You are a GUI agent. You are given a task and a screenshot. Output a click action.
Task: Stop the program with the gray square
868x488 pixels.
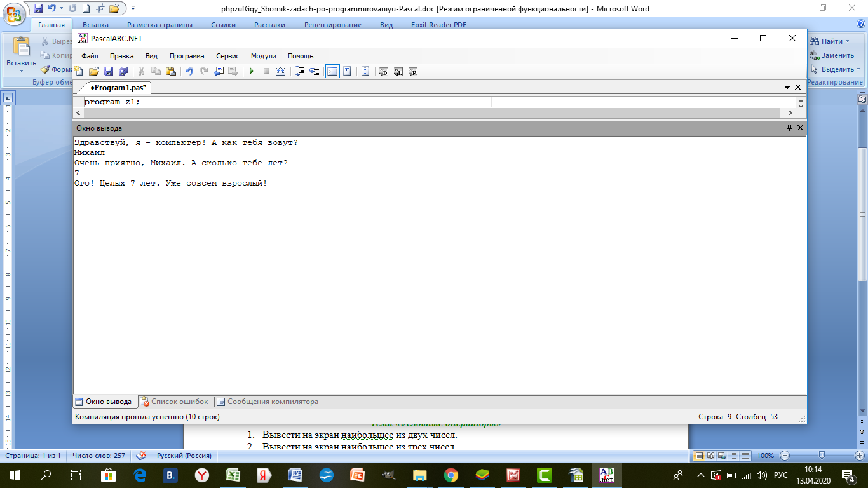[266, 71]
